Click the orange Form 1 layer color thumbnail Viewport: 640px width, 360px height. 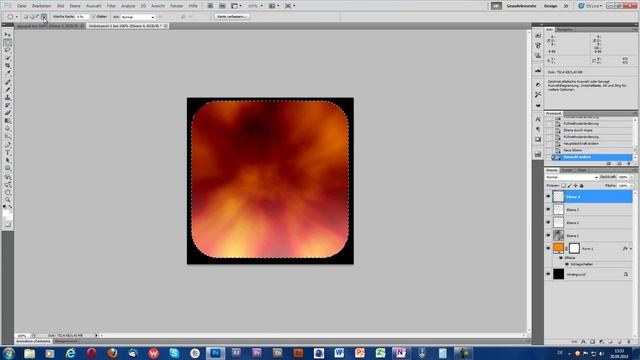pos(558,248)
